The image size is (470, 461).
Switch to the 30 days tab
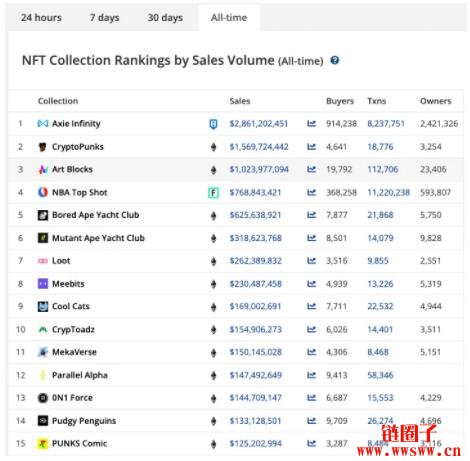(x=165, y=18)
